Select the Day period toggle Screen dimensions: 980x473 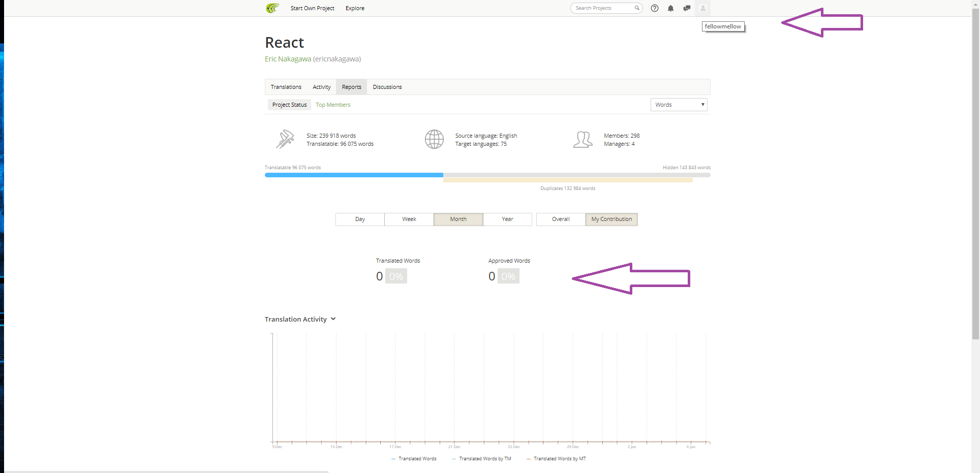(360, 219)
